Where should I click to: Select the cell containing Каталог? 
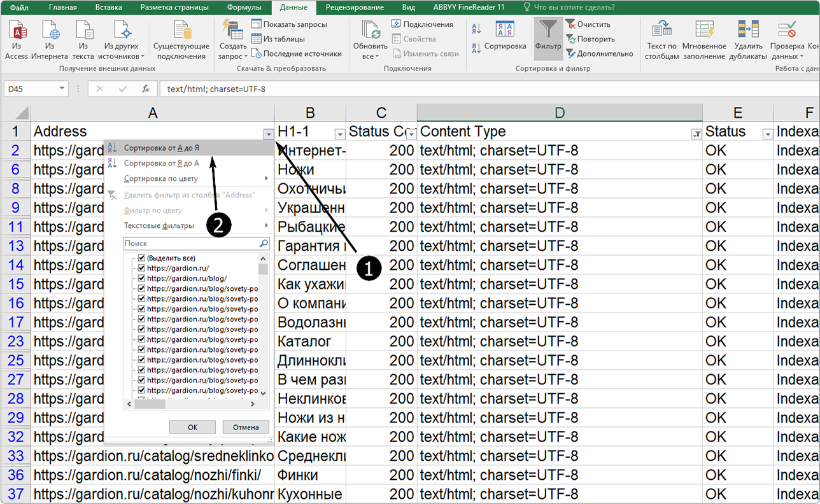pos(311,341)
